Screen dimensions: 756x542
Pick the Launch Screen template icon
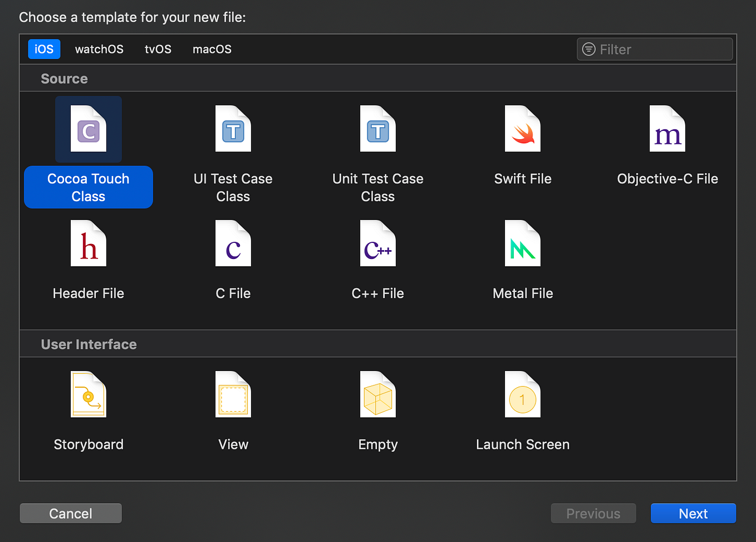(522, 394)
